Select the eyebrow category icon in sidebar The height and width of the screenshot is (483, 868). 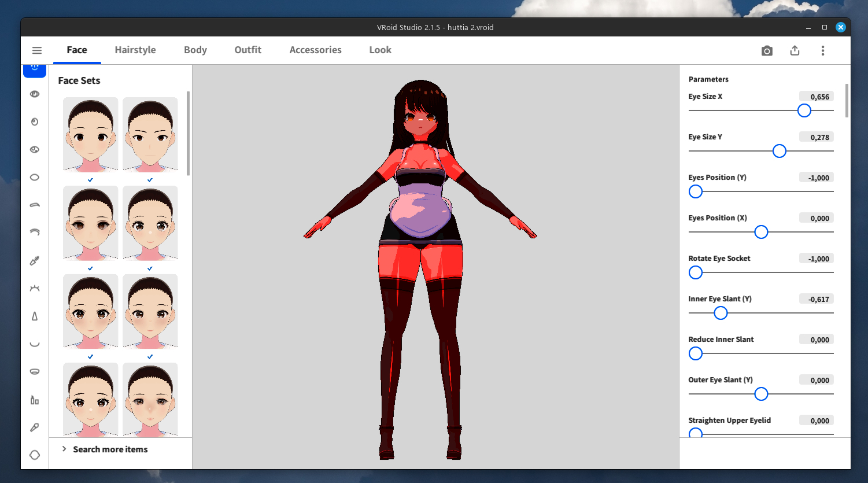coord(35,205)
